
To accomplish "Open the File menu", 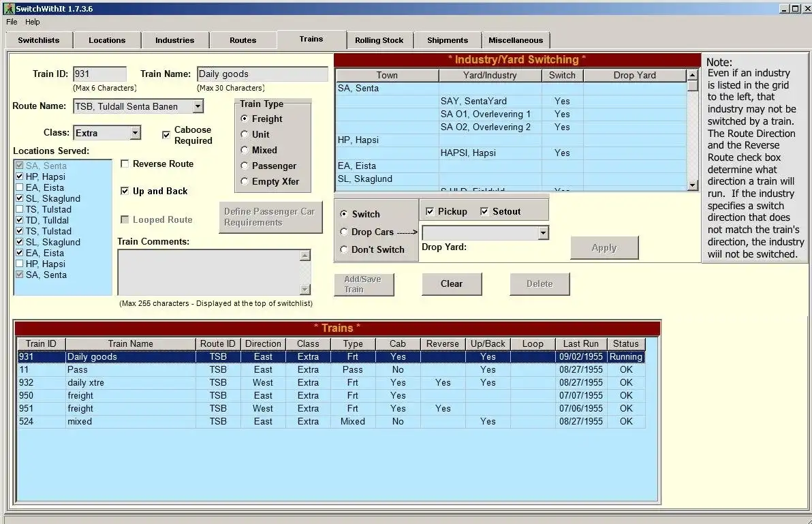I will (x=11, y=21).
